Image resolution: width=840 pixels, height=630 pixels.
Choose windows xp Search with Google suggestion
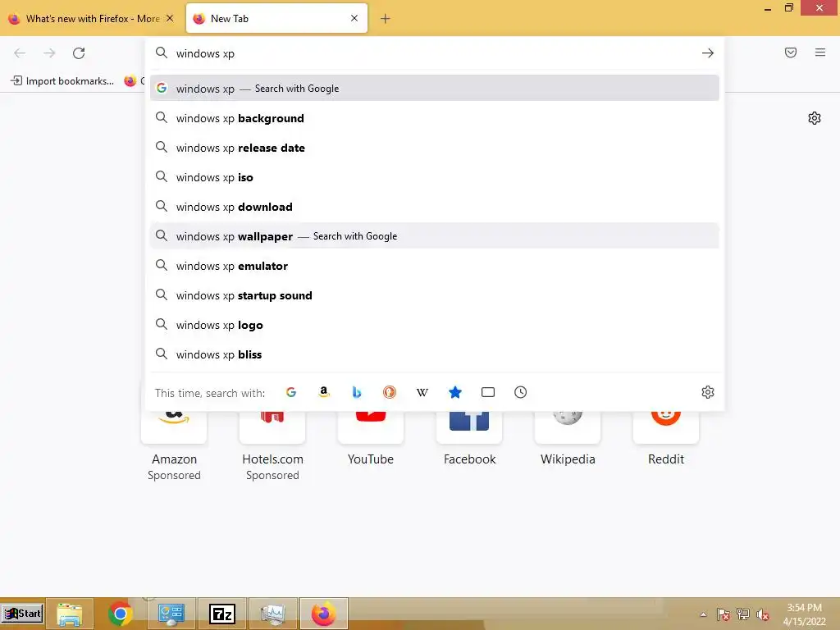pyautogui.click(x=435, y=89)
